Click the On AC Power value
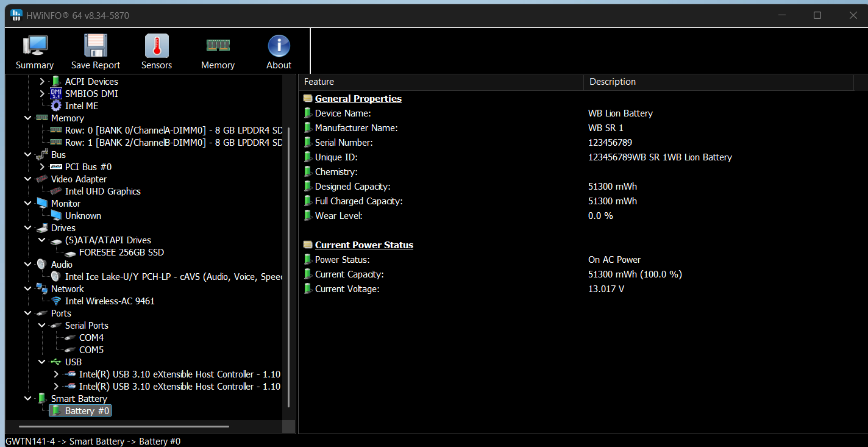 coord(614,259)
